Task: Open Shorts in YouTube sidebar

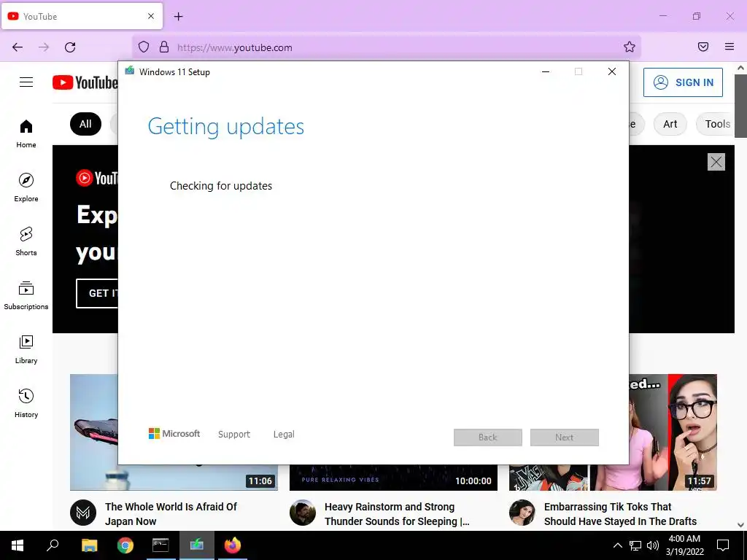Action: (x=26, y=241)
